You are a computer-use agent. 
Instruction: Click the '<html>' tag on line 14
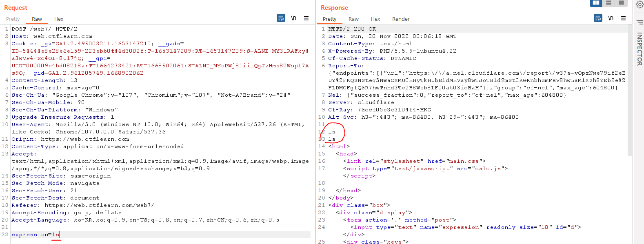(339, 146)
